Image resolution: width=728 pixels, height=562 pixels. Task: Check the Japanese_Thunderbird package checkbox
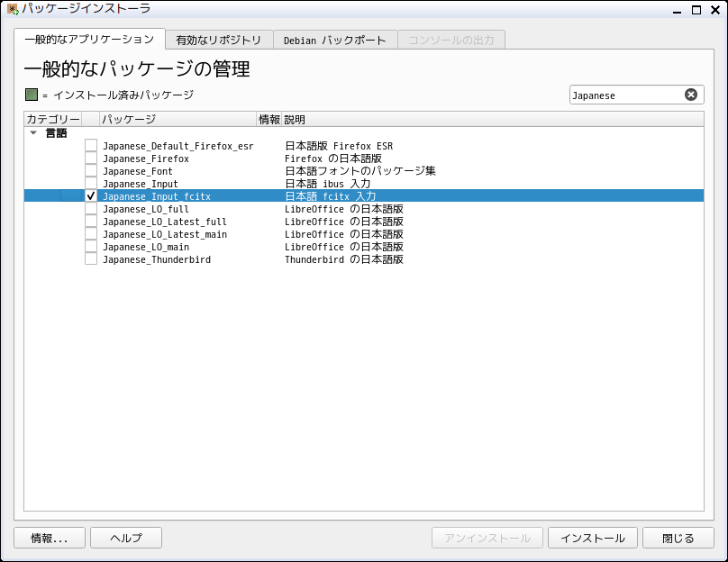[91, 258]
